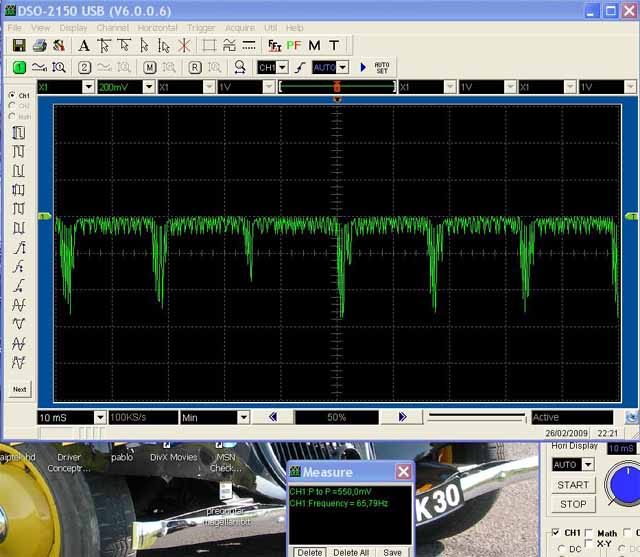
Task: Click the PF pass/fail toolbar icon
Action: [x=294, y=46]
